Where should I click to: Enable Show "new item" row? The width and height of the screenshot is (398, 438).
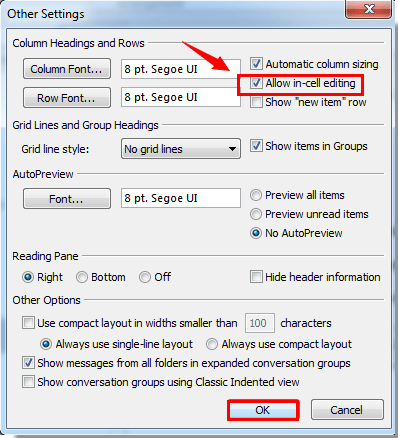click(256, 102)
